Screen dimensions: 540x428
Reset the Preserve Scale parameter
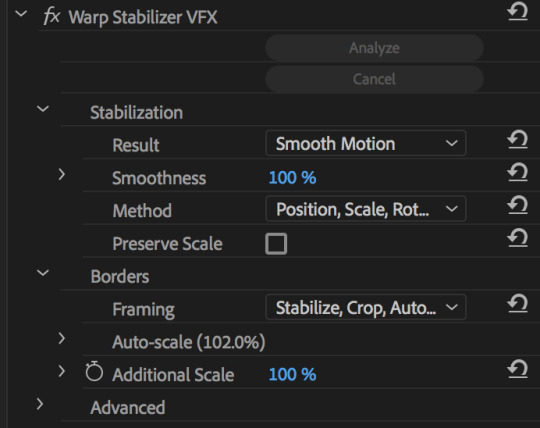[x=518, y=238]
